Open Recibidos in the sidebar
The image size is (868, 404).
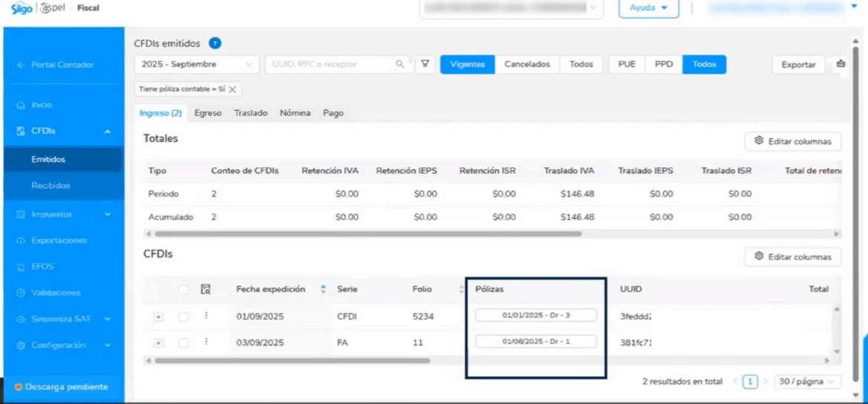(63, 186)
